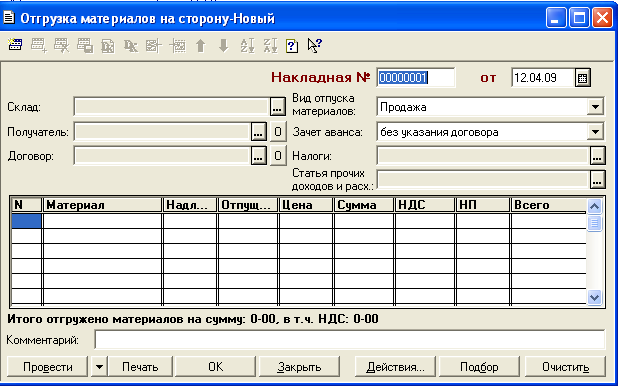Click the Склад input field
The width and height of the screenshot is (618, 386).
[x=171, y=107]
